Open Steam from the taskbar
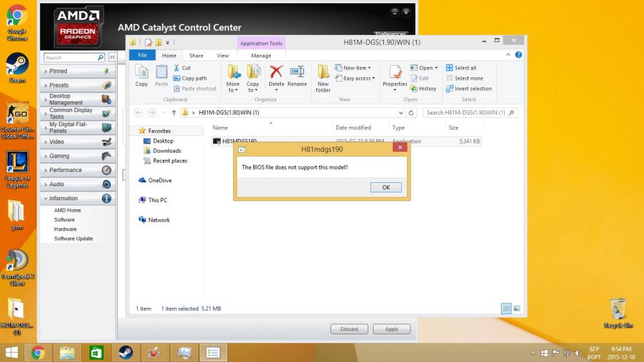The image size is (644, 362). pos(126,352)
